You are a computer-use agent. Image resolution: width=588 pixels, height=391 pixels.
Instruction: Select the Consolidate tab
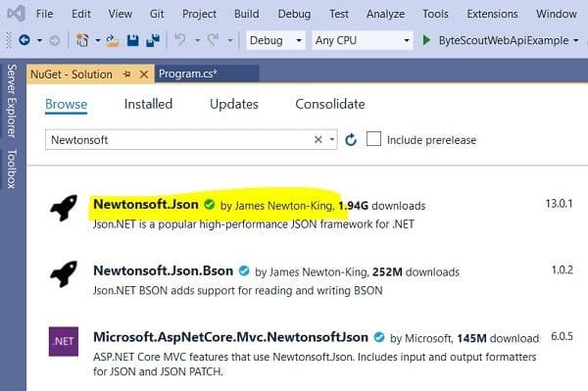click(x=330, y=104)
